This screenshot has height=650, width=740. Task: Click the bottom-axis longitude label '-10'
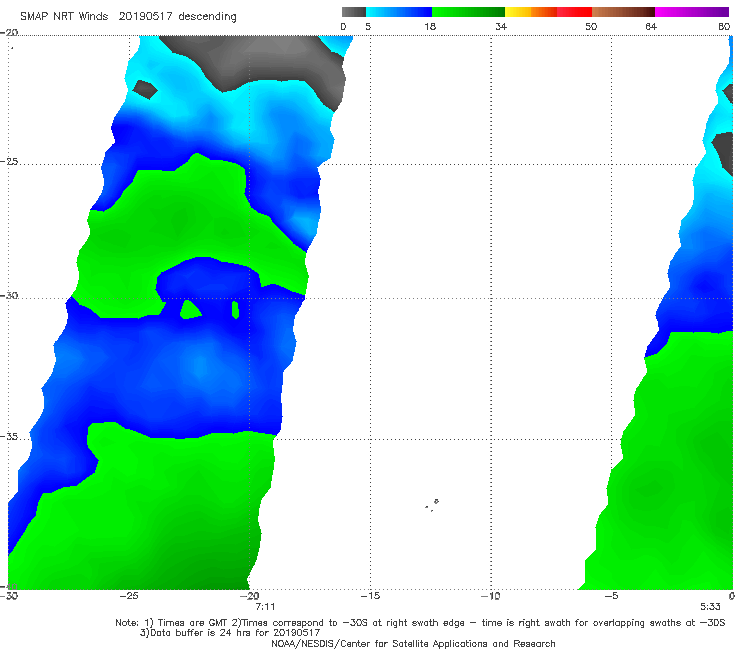coord(491,596)
